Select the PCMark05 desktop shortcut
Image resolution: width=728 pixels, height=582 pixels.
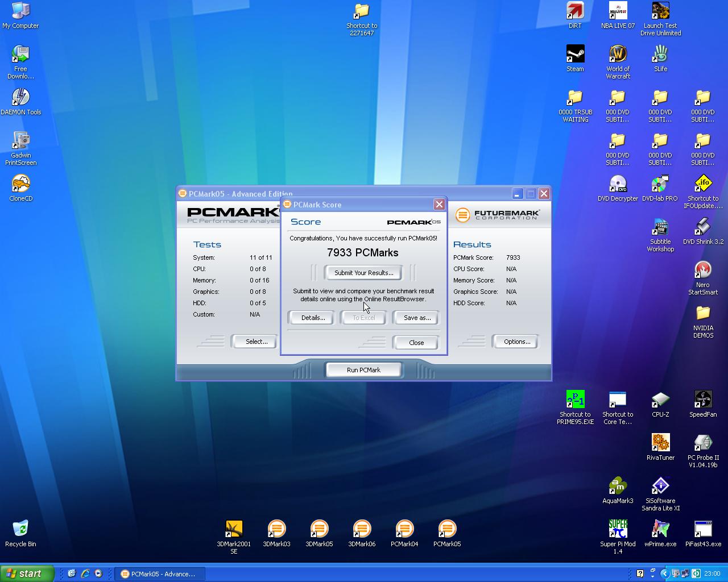(x=447, y=534)
